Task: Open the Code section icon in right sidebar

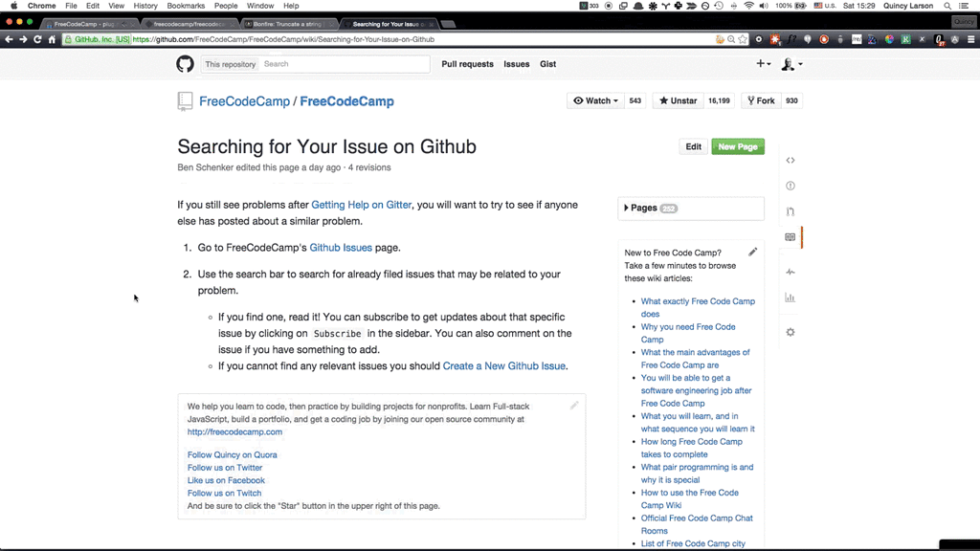Action: coord(791,160)
